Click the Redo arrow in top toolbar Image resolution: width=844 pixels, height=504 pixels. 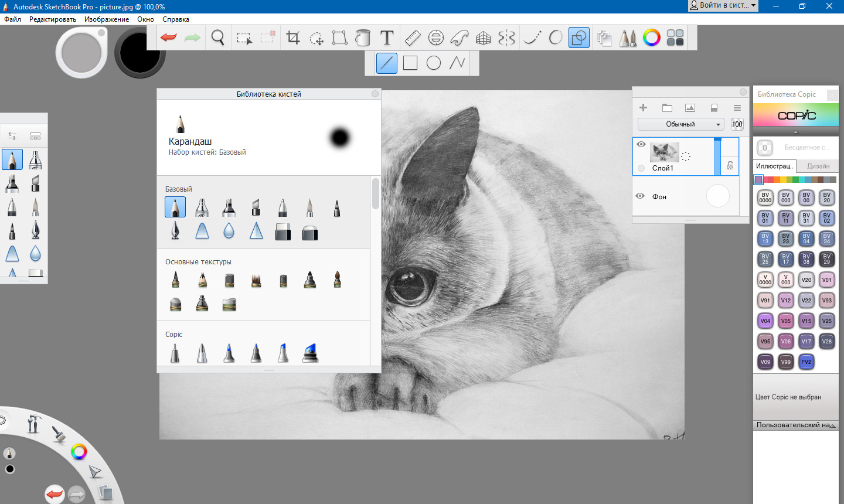click(192, 38)
